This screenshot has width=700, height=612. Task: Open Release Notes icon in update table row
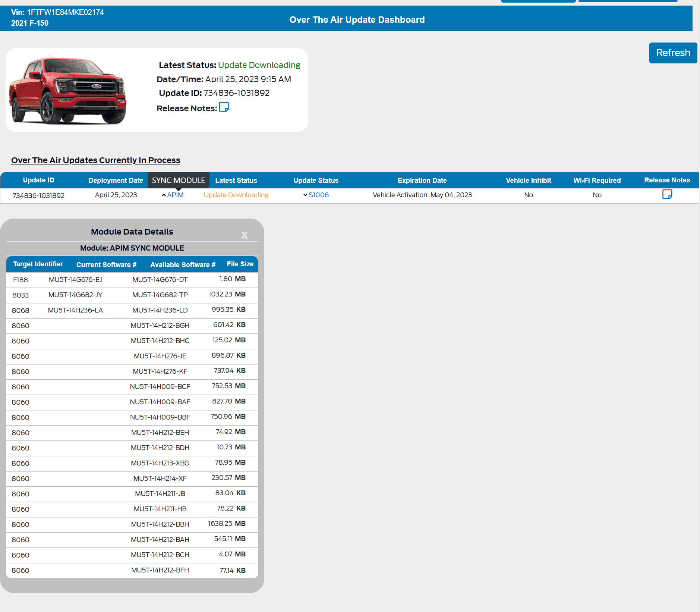(667, 194)
